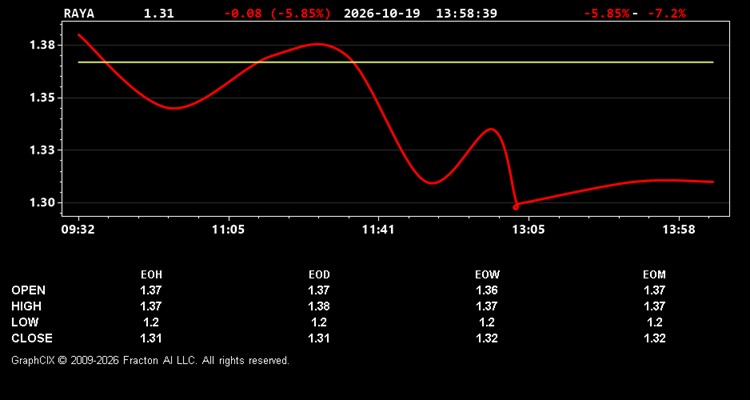This screenshot has height=400, width=750.
Task: Click the EOH HIGH cell 1.37
Action: (151, 306)
